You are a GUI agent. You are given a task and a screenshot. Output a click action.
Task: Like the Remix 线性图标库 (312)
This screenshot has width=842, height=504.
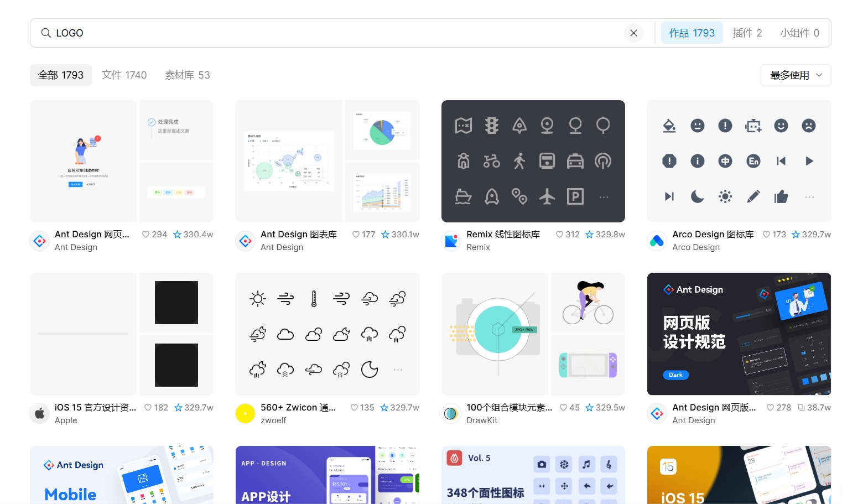coord(560,235)
